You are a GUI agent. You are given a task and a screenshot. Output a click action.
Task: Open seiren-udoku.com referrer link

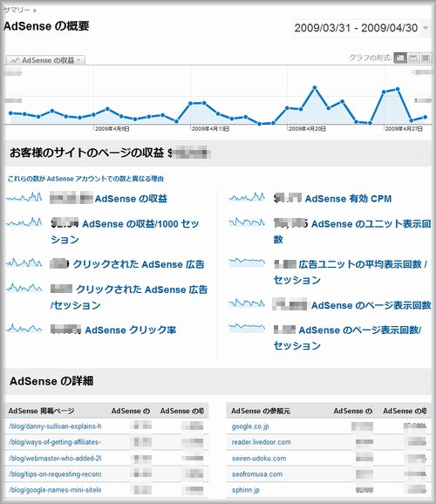259,459
